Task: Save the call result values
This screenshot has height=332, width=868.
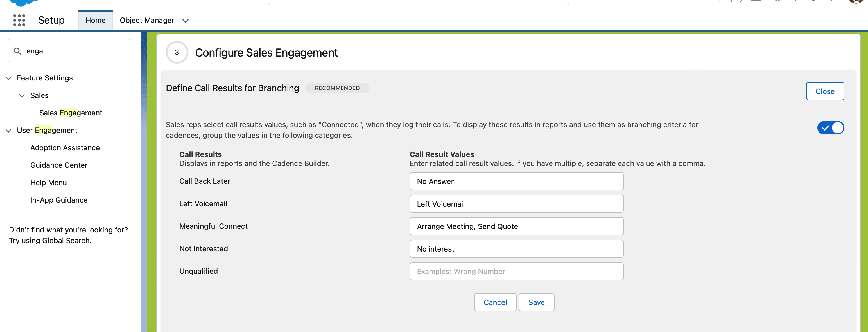Action: pyautogui.click(x=536, y=302)
